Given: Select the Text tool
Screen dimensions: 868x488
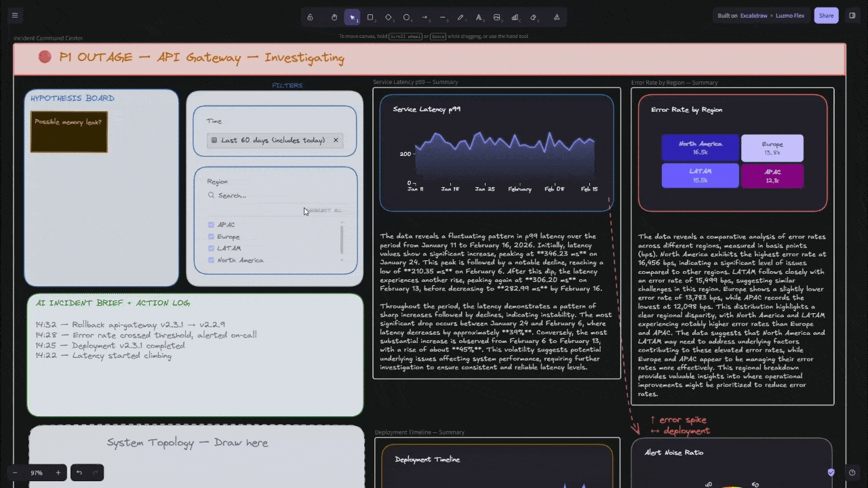Looking at the screenshot, I should point(479,17).
